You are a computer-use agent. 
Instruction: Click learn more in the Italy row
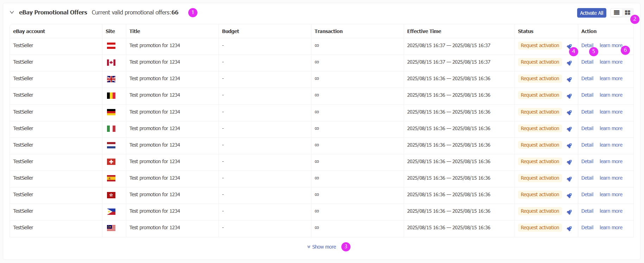tap(611, 128)
